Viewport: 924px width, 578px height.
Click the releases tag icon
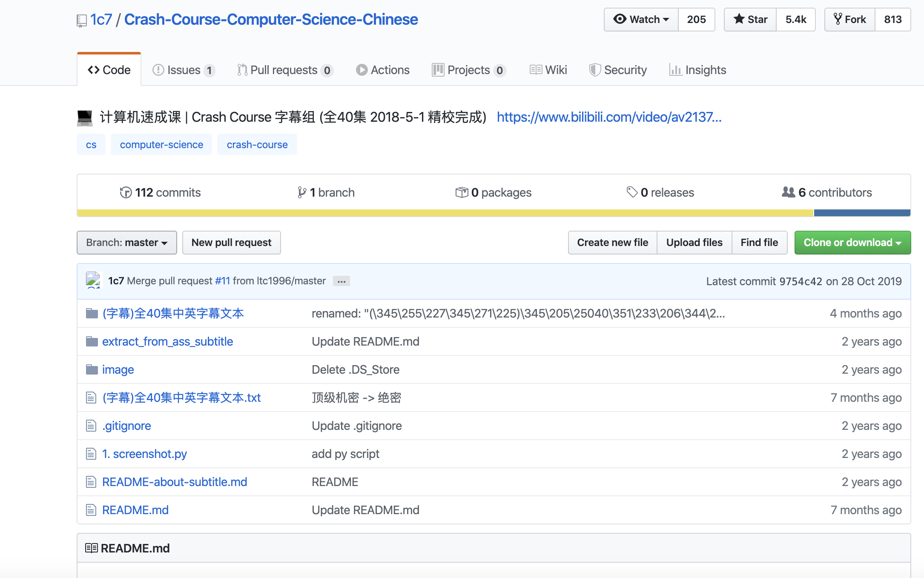[x=632, y=192]
